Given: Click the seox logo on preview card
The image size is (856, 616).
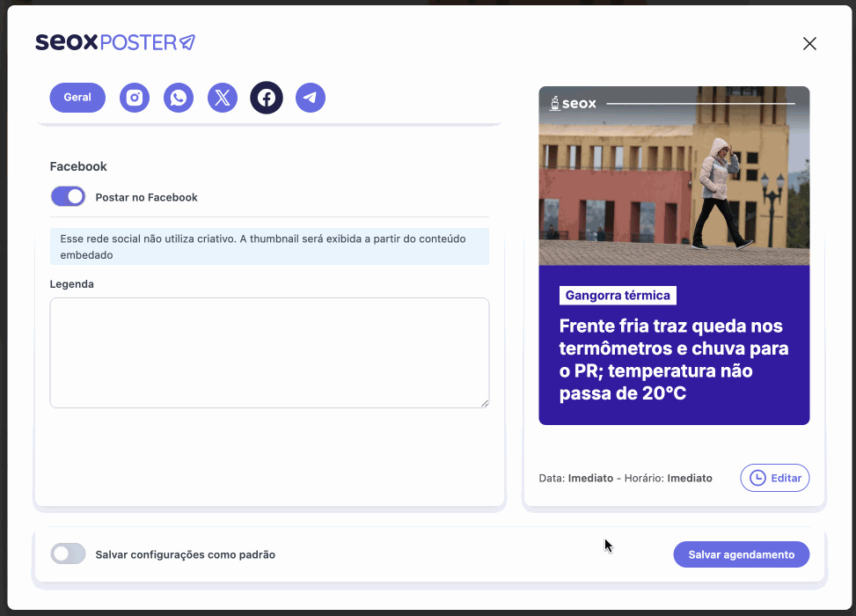Looking at the screenshot, I should [x=573, y=104].
